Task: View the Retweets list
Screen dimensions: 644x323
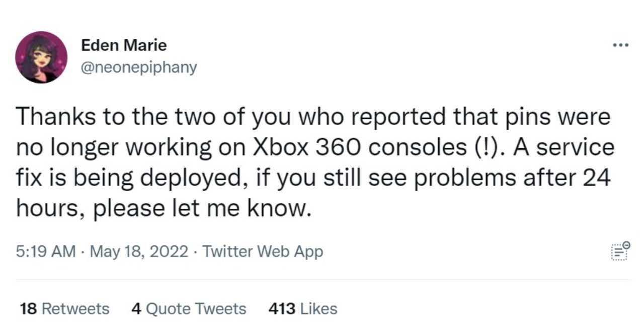Action: (x=75, y=308)
